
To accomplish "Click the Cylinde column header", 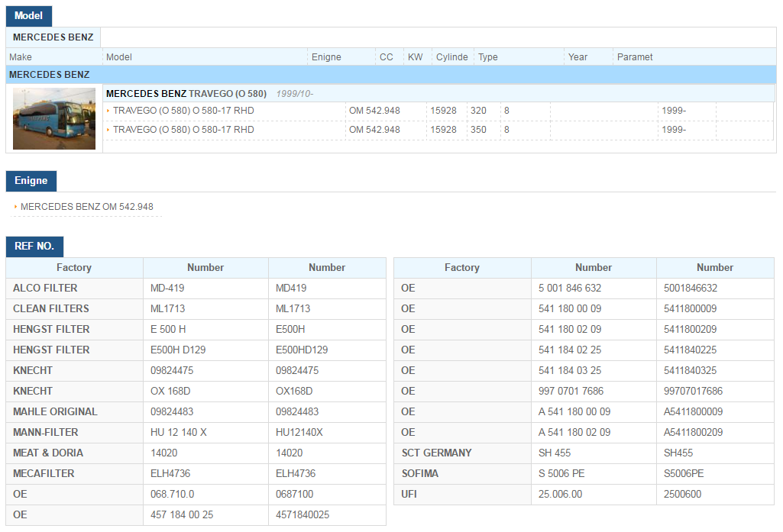I will tap(452, 57).
